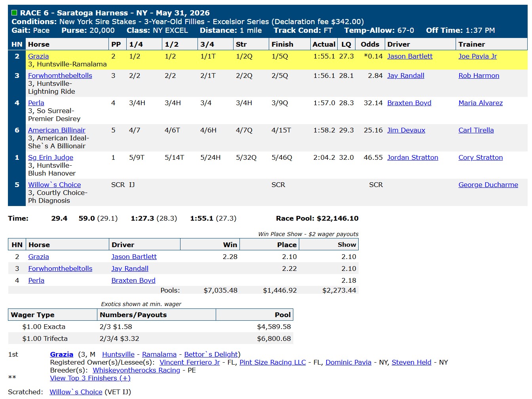View driver Jason Bartlett in the results table

410,56
